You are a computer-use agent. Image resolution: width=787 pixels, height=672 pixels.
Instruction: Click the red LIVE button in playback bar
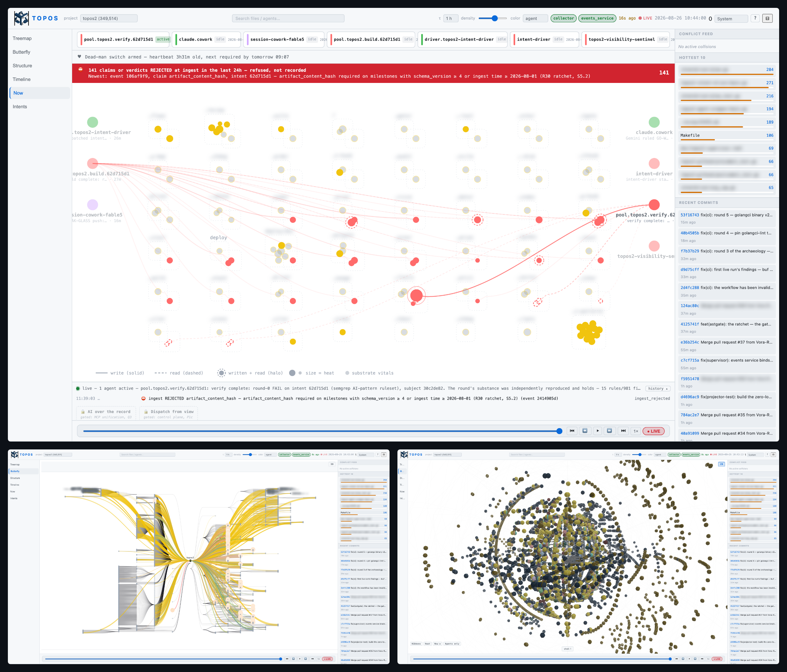[654, 431]
